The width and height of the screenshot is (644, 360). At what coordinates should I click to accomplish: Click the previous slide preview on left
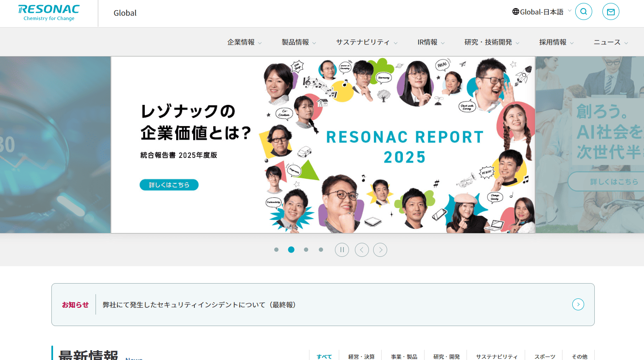(x=55, y=145)
